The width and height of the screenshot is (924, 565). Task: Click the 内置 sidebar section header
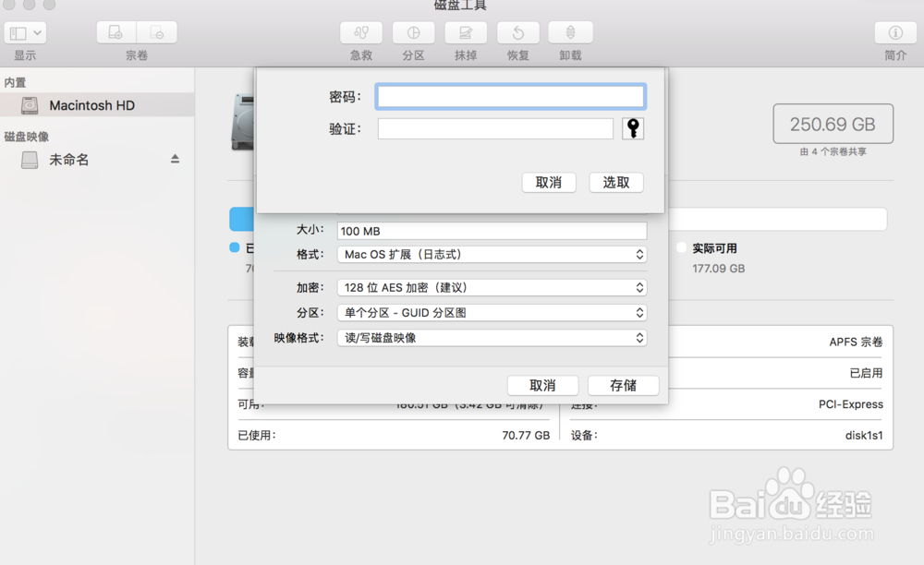point(15,82)
